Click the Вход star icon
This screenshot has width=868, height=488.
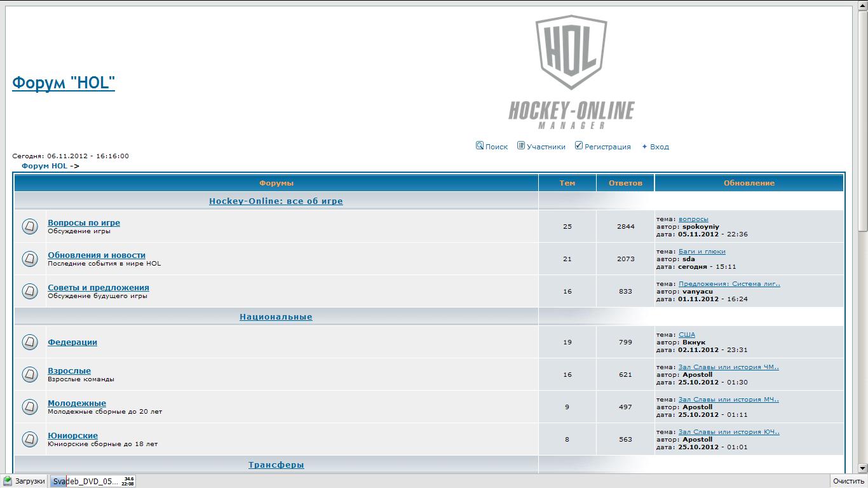tap(644, 147)
